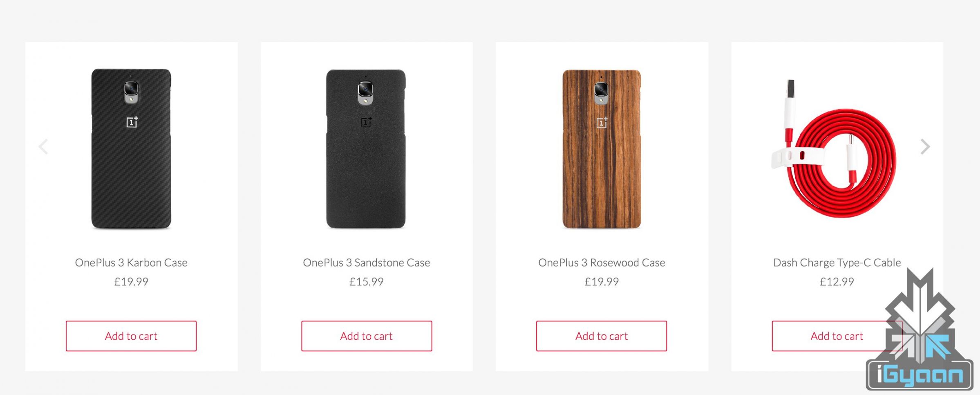The height and width of the screenshot is (395, 980).
Task: Click the £19.99 Karbon Case price
Action: (131, 282)
